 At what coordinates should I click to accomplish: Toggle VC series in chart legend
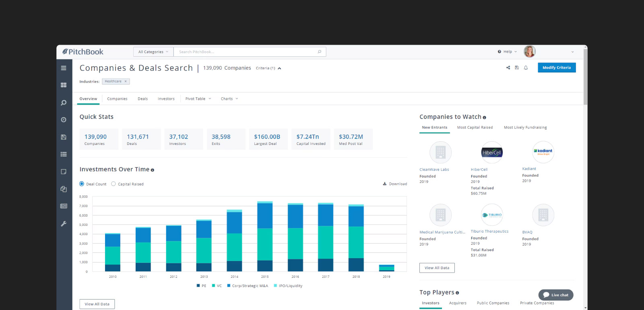(x=217, y=286)
